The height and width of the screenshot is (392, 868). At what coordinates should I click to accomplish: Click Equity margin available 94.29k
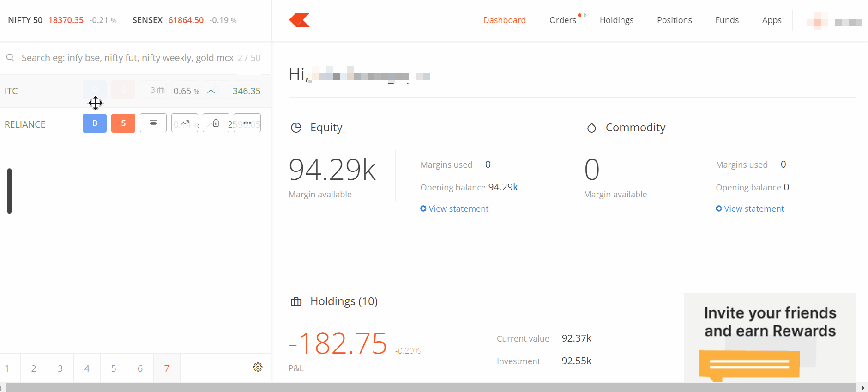[x=332, y=169]
